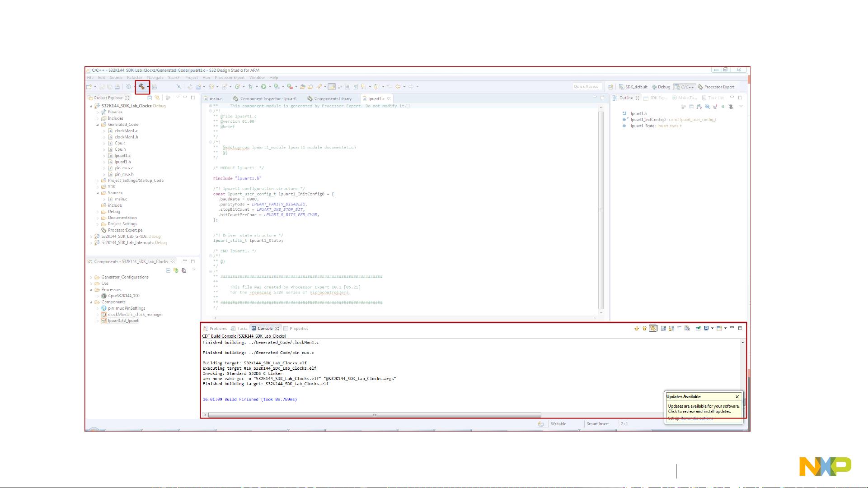Switch to the Problems tab
The image size is (868, 488).
tap(215, 329)
